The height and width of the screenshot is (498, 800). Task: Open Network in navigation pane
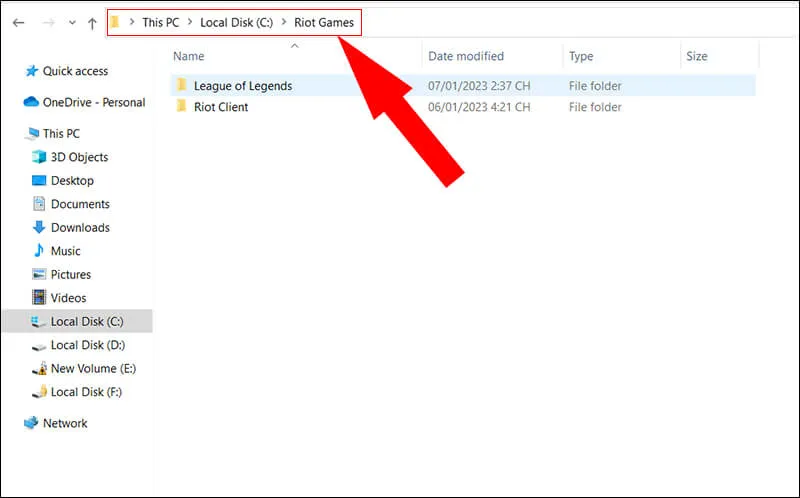point(65,424)
